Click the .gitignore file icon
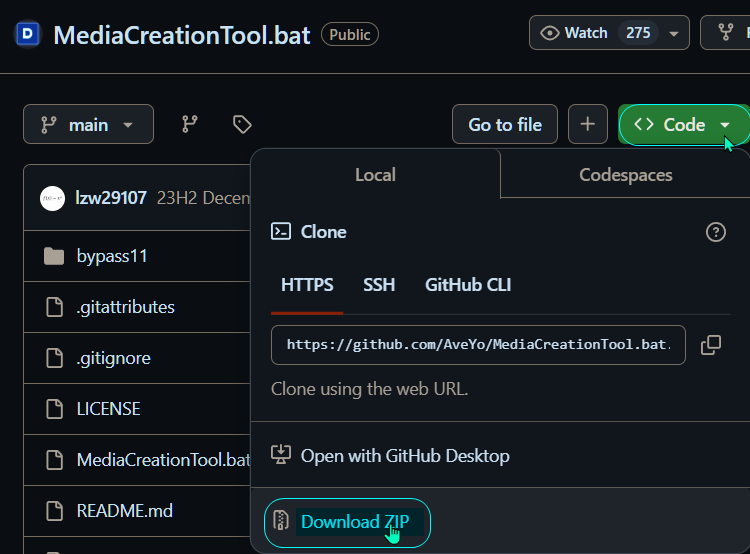Image resolution: width=750 pixels, height=554 pixels. click(x=54, y=358)
